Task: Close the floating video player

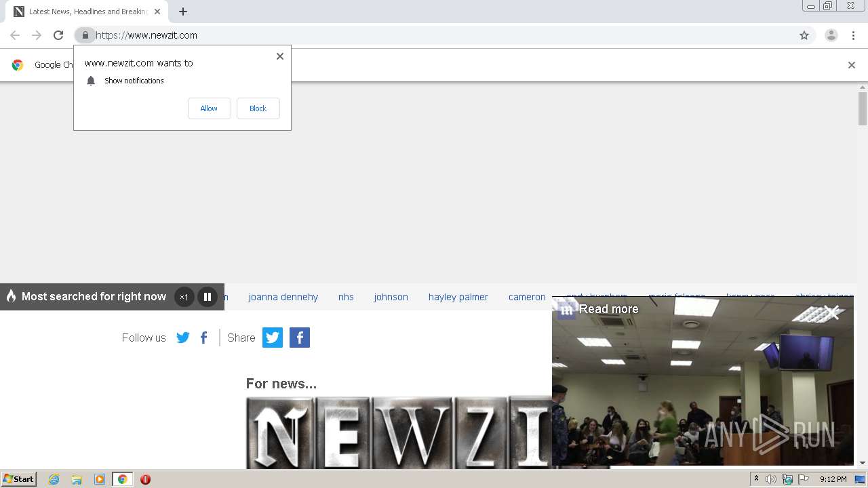Action: click(833, 312)
